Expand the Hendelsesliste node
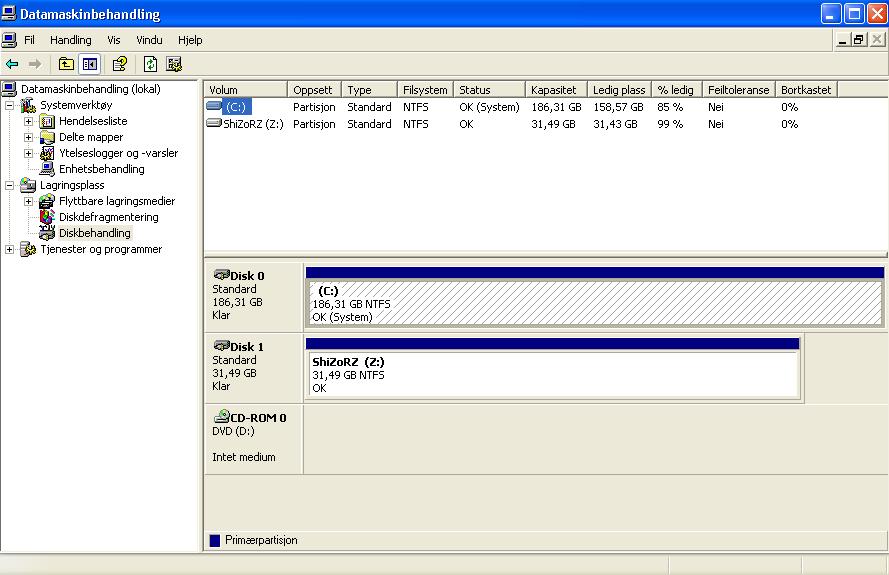This screenshot has width=889, height=575. 28,121
